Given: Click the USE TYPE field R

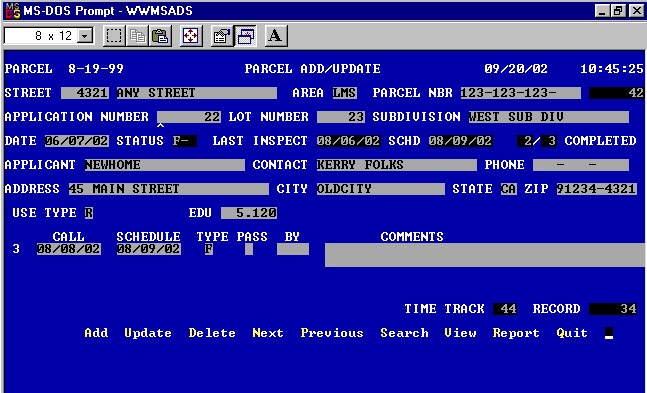Looking at the screenshot, I should (89, 213).
